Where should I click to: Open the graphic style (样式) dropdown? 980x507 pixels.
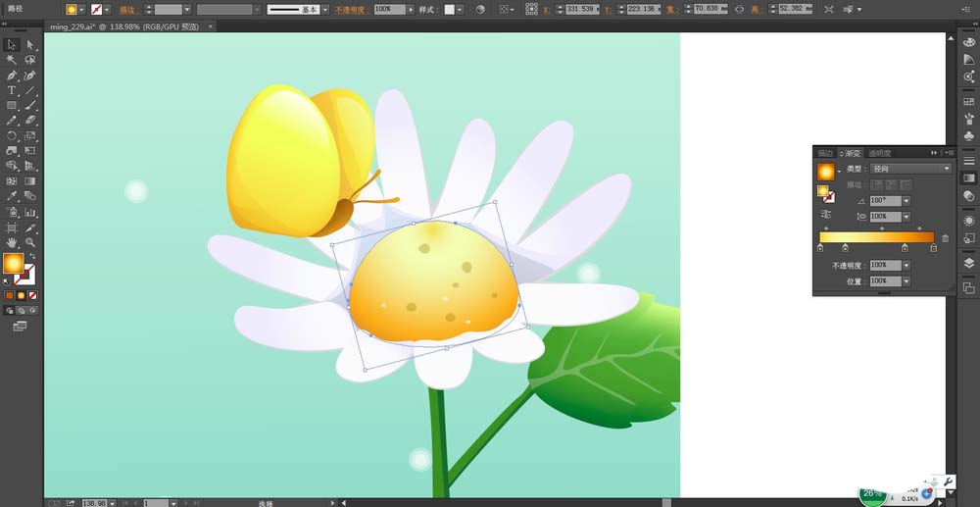(460, 10)
